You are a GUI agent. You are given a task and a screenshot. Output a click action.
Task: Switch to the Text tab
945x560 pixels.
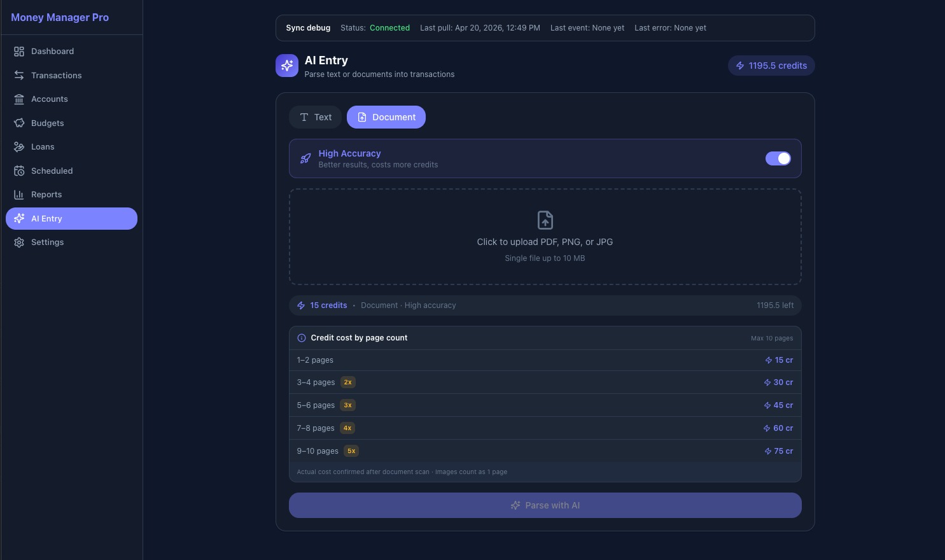(x=315, y=117)
